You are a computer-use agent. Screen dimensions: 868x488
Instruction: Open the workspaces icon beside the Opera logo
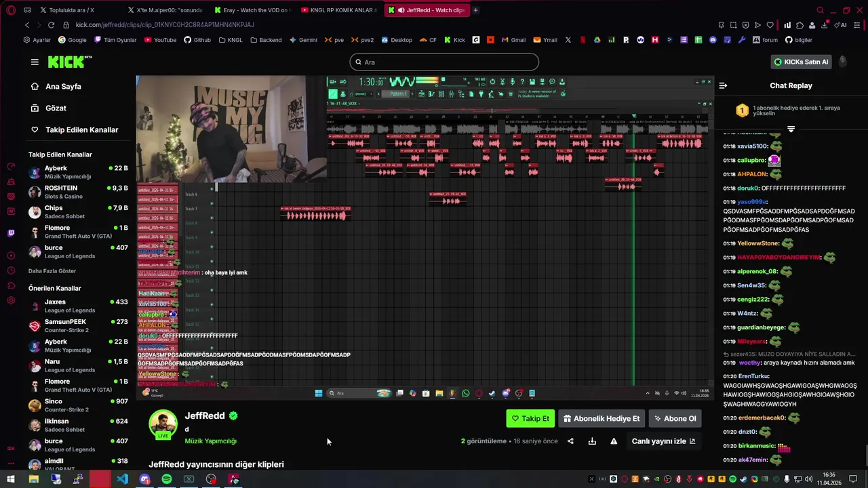[27, 10]
